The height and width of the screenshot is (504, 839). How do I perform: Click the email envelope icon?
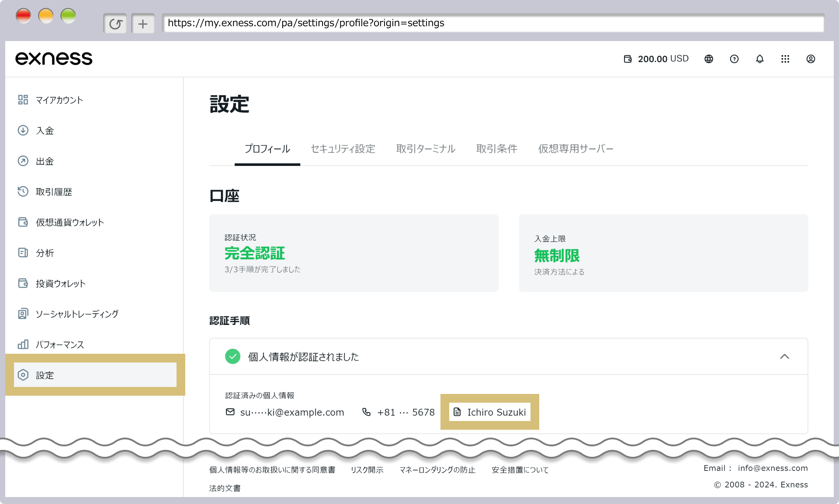pos(230,412)
